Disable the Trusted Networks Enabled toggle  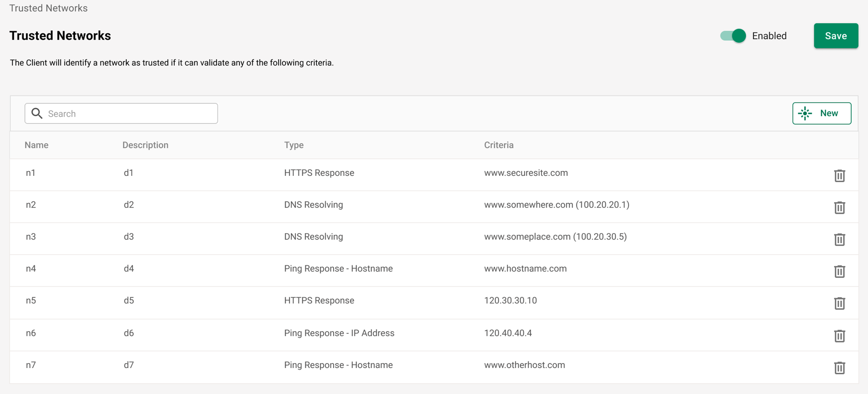(733, 36)
